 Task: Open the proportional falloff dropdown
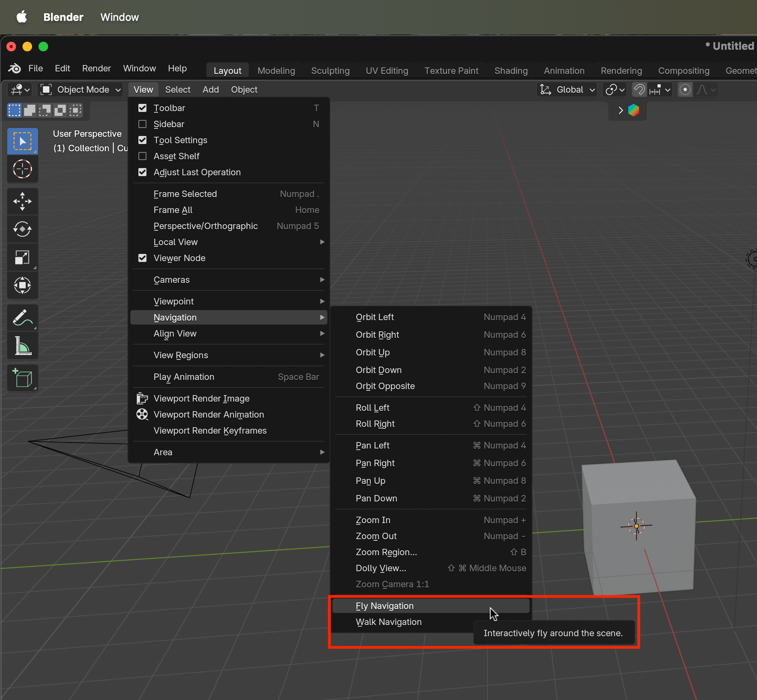706,89
